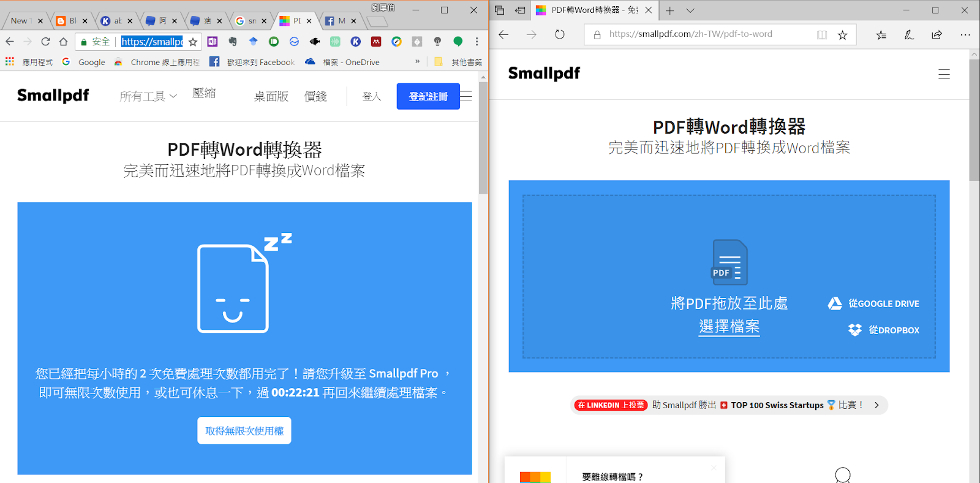
Task: Click the 取得無限次使用權 button
Action: pyautogui.click(x=244, y=430)
